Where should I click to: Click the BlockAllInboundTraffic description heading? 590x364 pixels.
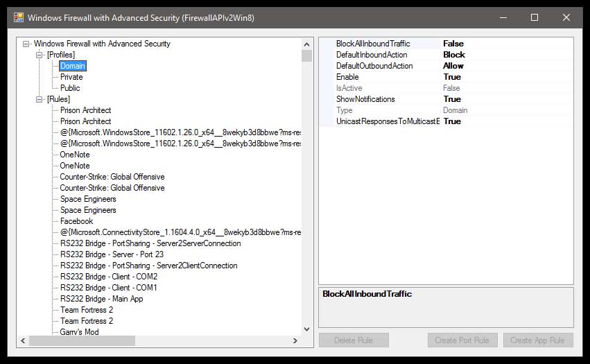click(367, 294)
